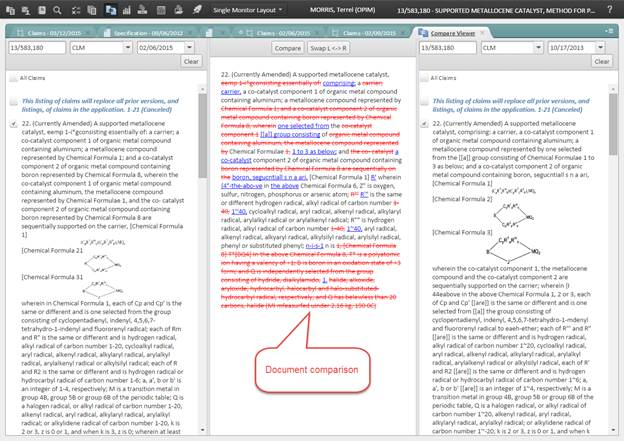Click the left pane Clear button
This screenshot has width=624, height=441.
[x=191, y=61]
